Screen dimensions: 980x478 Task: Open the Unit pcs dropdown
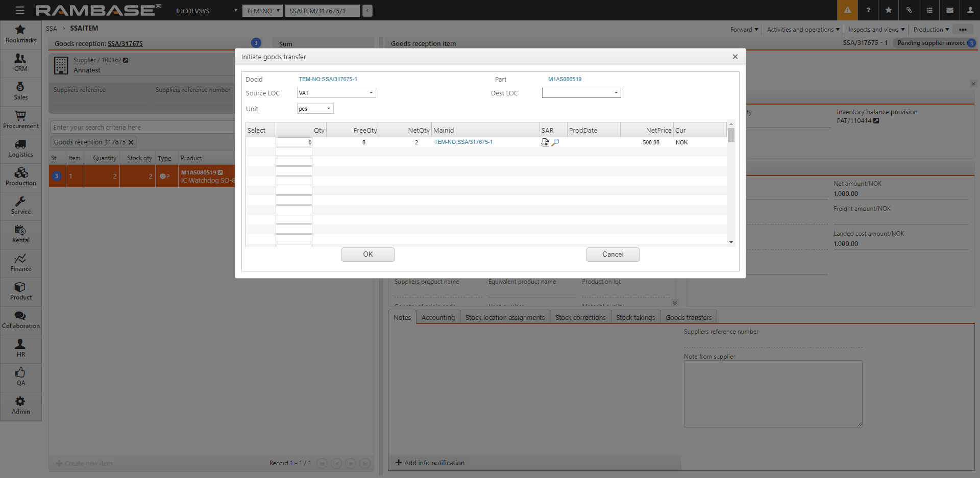(315, 109)
